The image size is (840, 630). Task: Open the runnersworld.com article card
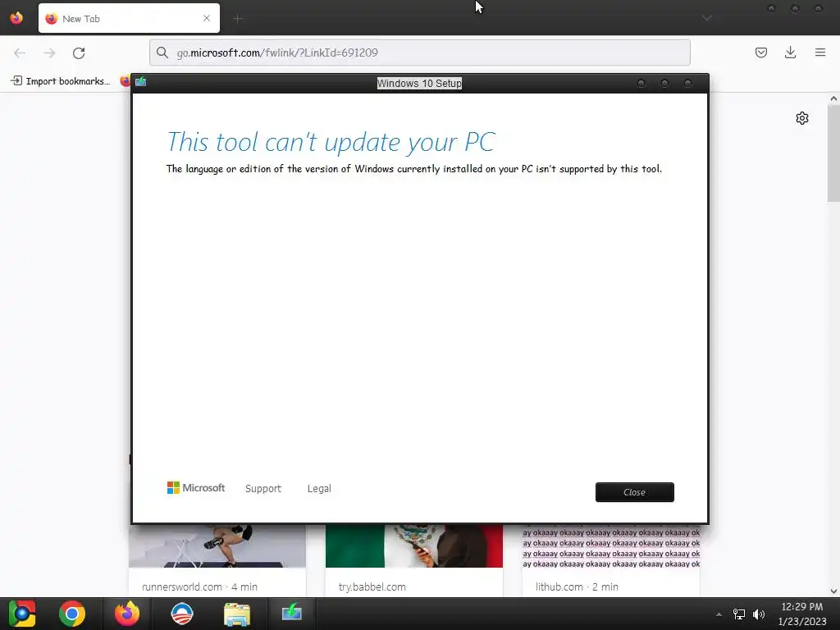[217, 560]
